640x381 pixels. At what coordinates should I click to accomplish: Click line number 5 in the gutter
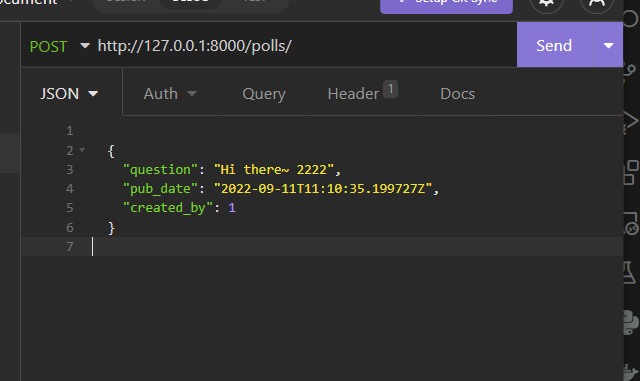click(70, 208)
